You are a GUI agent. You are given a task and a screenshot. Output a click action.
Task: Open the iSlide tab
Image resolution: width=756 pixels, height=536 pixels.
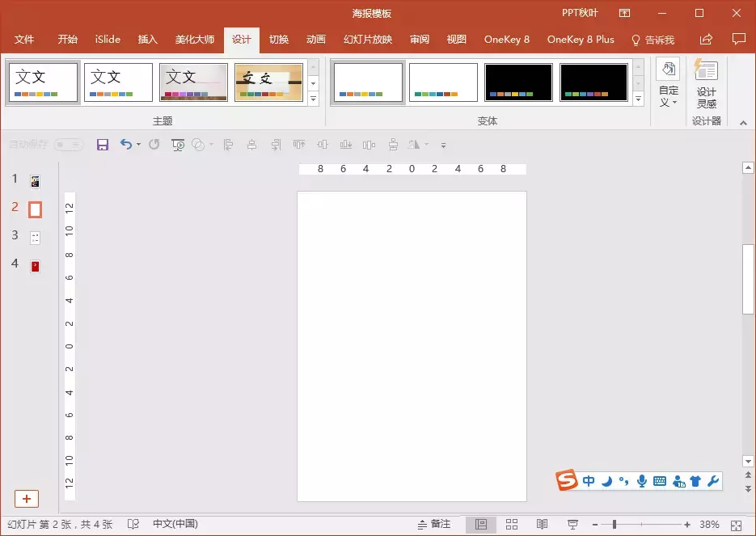click(108, 40)
